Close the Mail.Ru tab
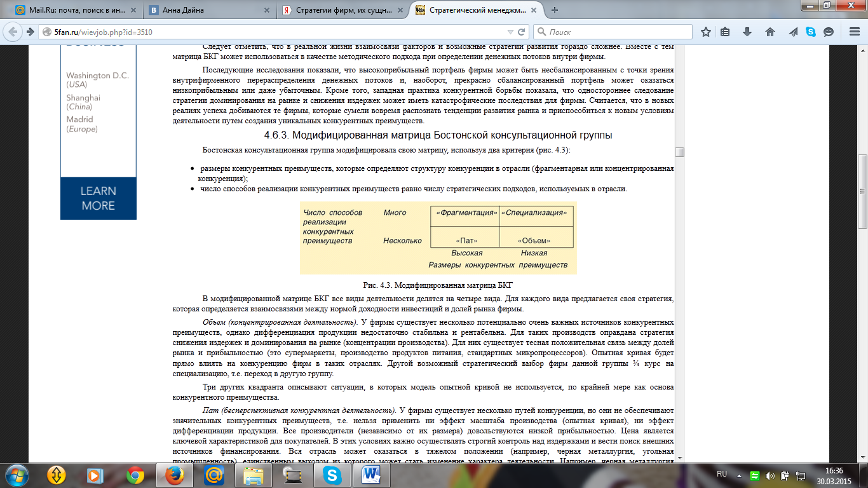868x488 pixels. click(x=133, y=10)
